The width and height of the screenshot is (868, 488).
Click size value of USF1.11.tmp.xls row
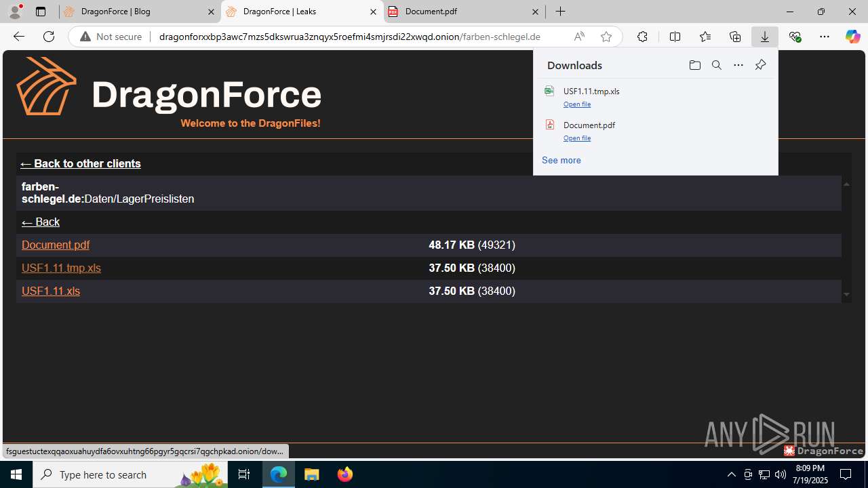pyautogui.click(x=472, y=268)
